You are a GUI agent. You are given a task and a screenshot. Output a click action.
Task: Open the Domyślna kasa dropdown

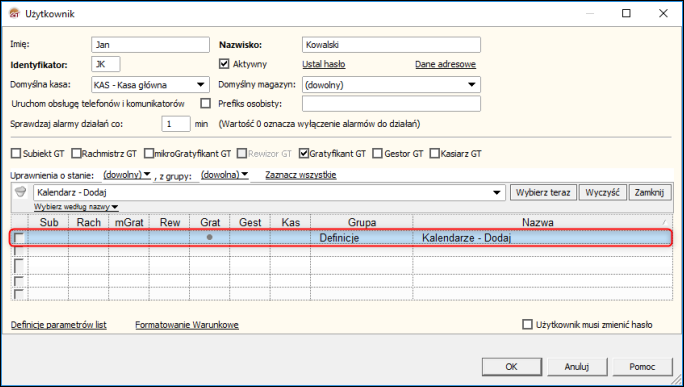click(201, 85)
